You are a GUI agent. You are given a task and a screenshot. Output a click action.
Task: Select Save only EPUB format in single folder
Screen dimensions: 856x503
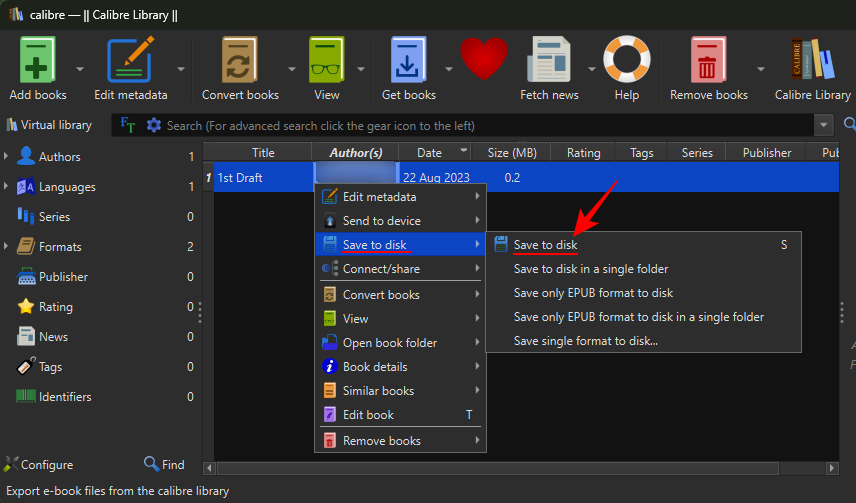pos(644,317)
